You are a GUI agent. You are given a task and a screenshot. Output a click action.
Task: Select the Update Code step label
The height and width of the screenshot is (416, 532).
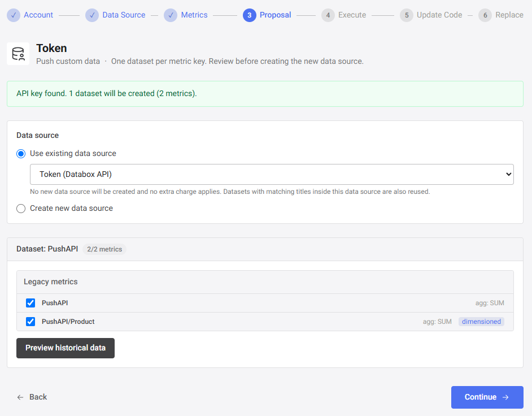(x=439, y=15)
